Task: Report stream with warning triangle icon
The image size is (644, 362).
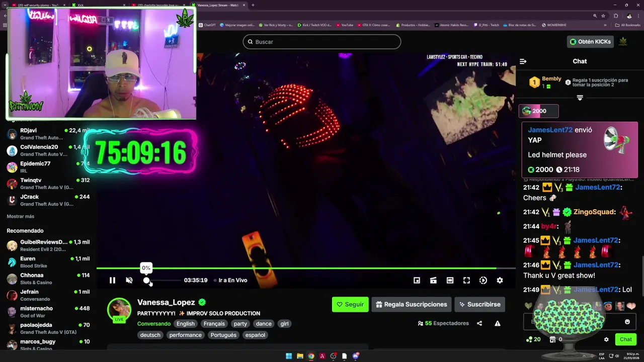Action: [498, 324]
